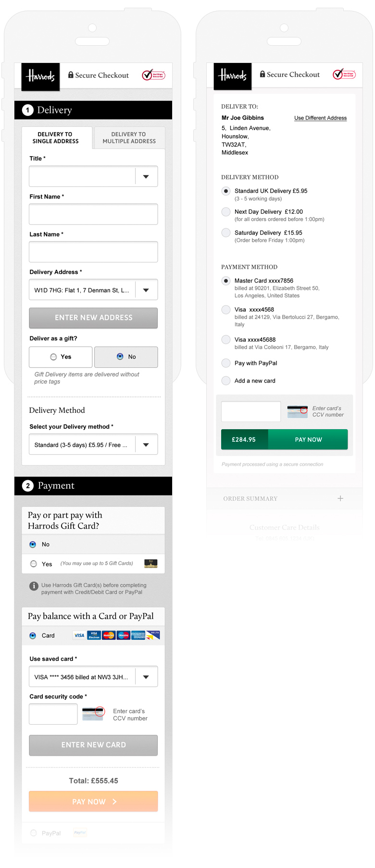Select Next Day Delivery £12.00 option
The image size is (375, 868).
[226, 212]
